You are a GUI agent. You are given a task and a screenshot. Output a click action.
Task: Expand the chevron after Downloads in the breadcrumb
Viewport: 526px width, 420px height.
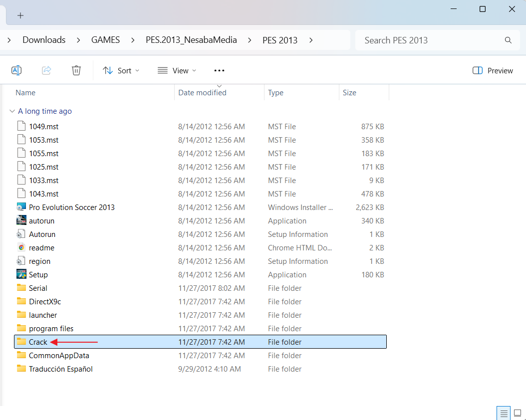[x=78, y=40]
